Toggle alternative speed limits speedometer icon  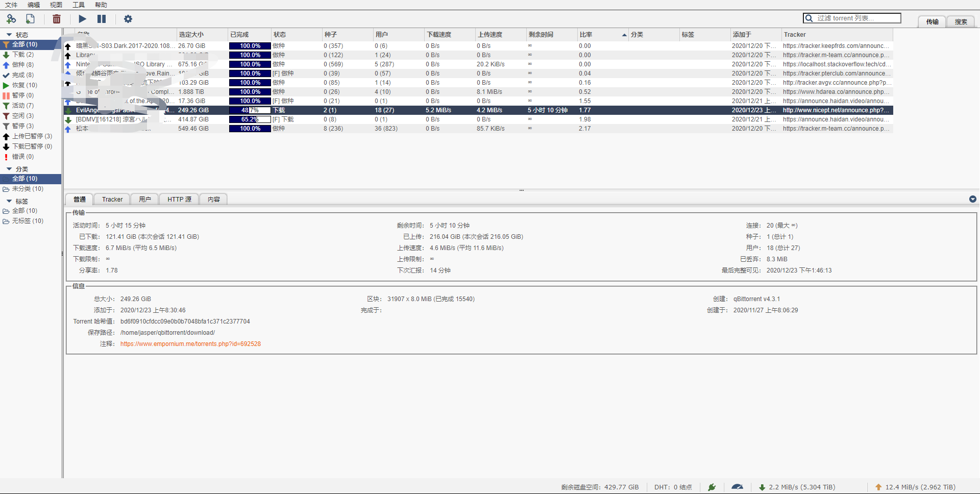pyautogui.click(x=737, y=487)
